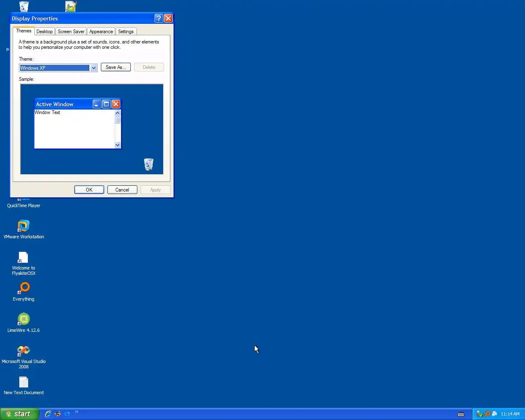Open the VMware Workstation desktop icon

coord(23,226)
